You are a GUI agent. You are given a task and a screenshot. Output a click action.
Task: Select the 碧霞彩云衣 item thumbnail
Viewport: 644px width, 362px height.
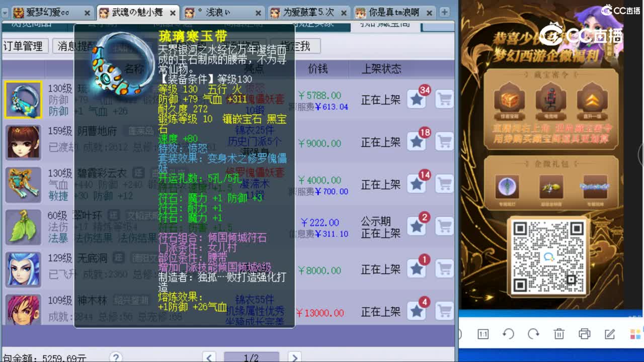point(23,185)
